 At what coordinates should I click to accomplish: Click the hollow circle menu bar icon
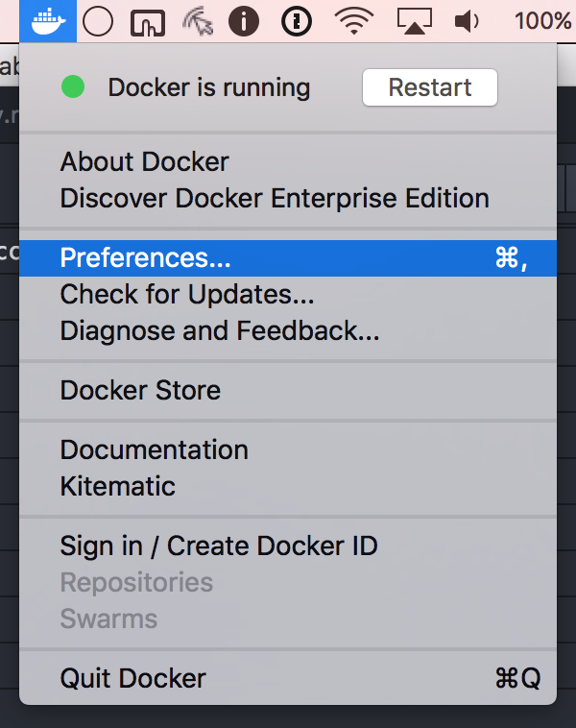pos(98,20)
